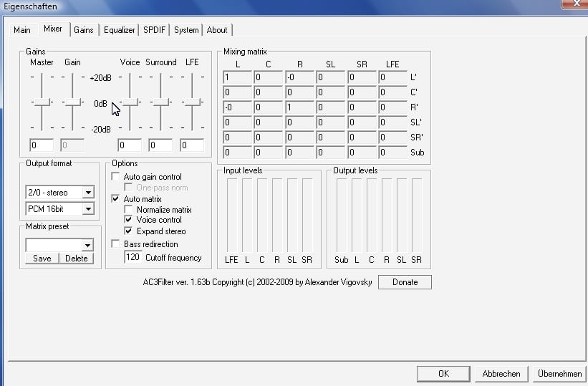Uncheck Expand stereo option
Image resolution: width=588 pixels, height=386 pixels.
129,231
